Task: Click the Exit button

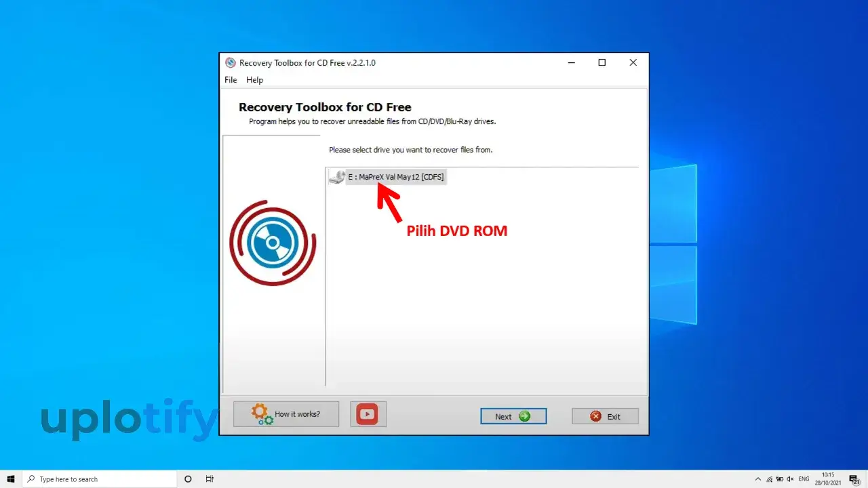Action: tap(605, 416)
